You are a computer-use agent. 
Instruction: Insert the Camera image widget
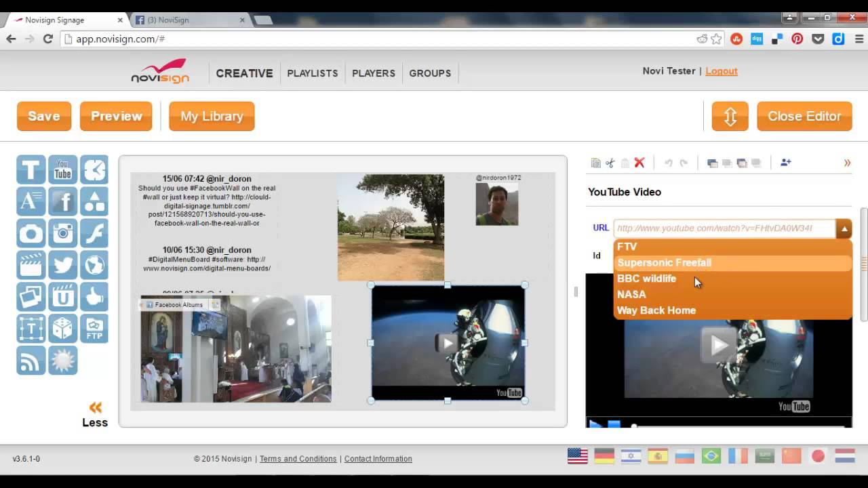pyautogui.click(x=31, y=233)
